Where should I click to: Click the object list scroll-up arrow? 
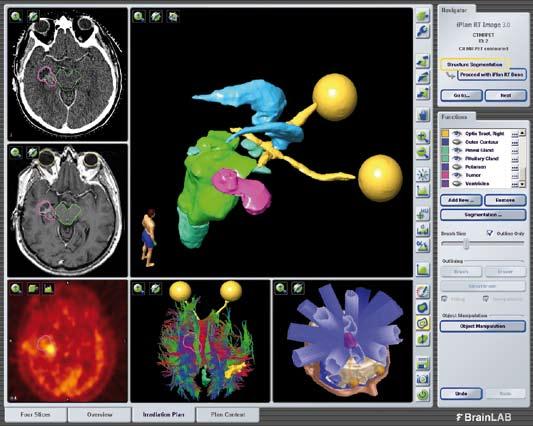[x=522, y=132]
